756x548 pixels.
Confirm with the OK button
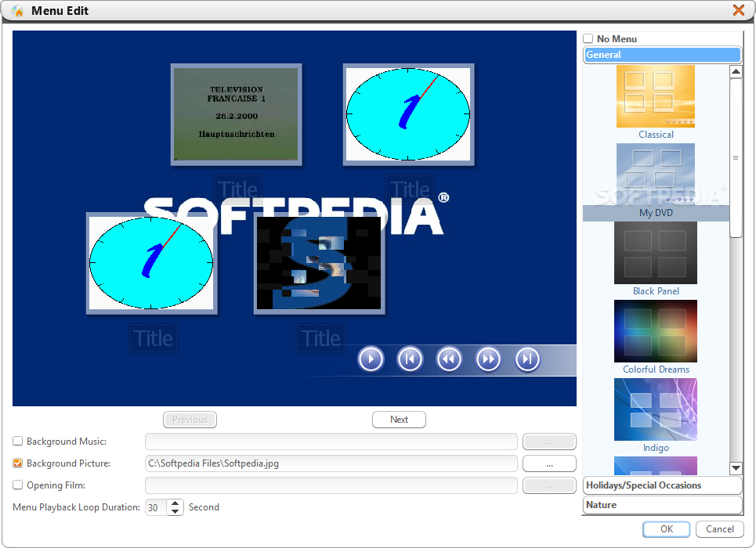(x=667, y=529)
